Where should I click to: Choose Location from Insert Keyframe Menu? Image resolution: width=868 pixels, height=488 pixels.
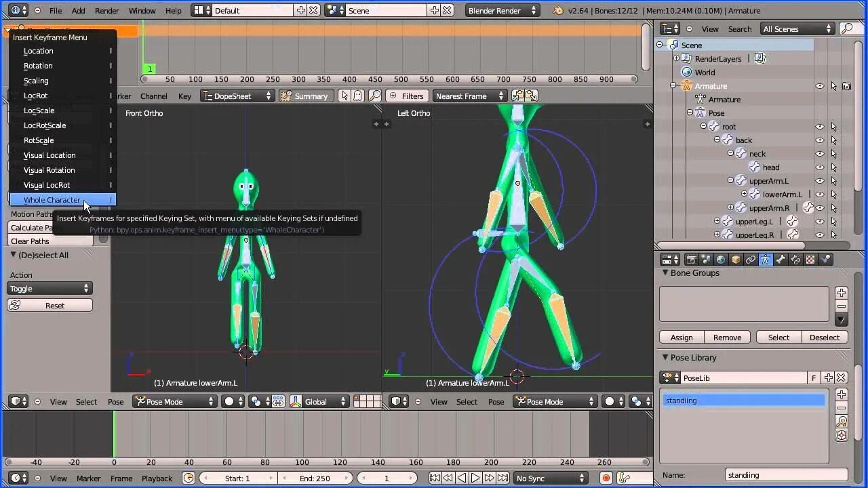pyautogui.click(x=62, y=51)
